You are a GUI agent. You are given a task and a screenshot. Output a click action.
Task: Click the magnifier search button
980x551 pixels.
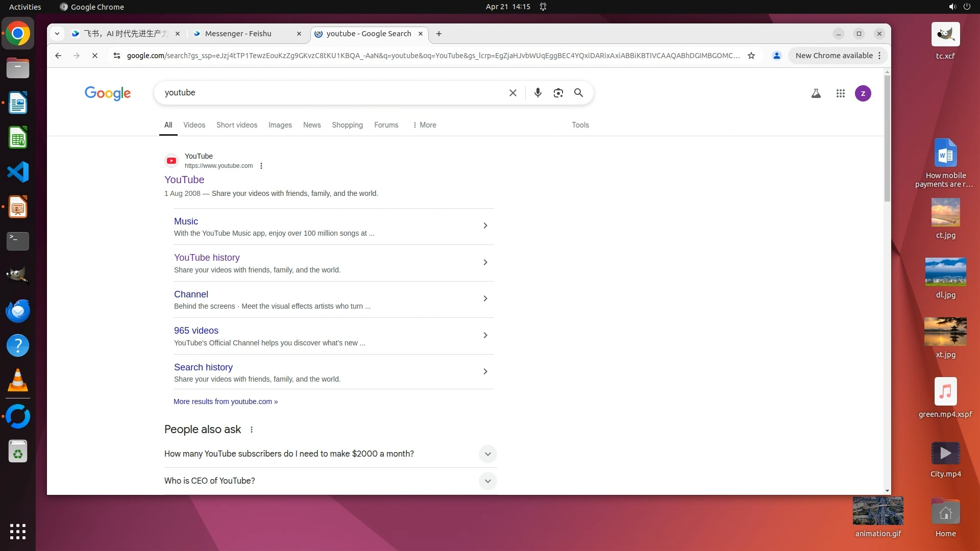tap(578, 93)
